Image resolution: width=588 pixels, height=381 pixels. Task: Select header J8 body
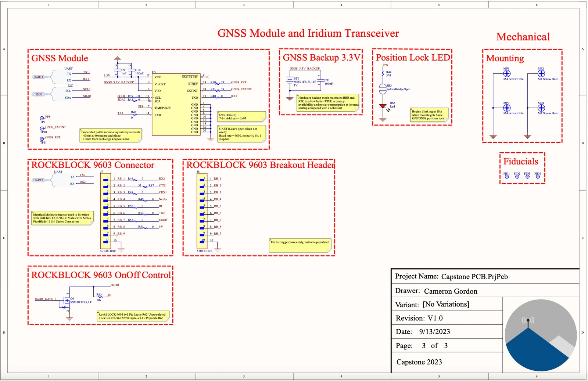tap(202, 211)
